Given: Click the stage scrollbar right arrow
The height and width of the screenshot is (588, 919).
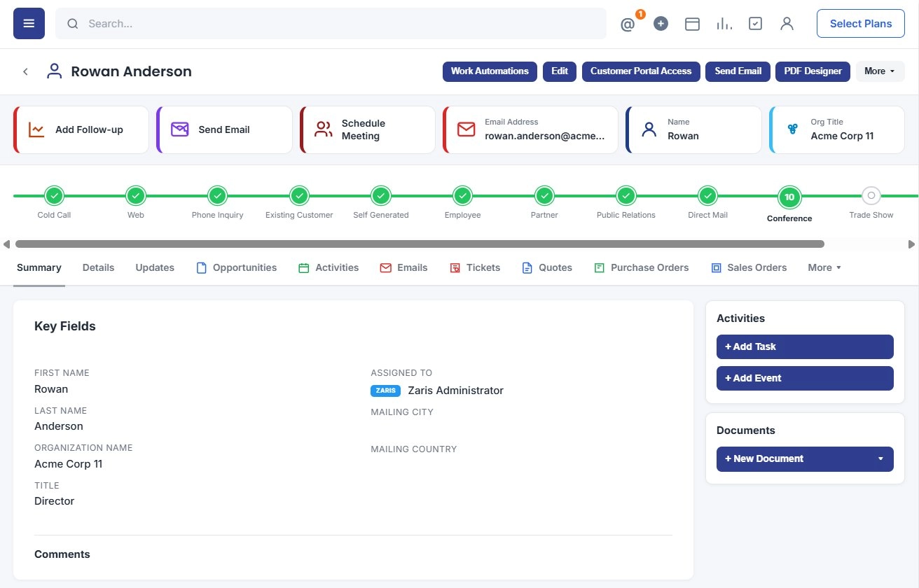Looking at the screenshot, I should (x=911, y=244).
